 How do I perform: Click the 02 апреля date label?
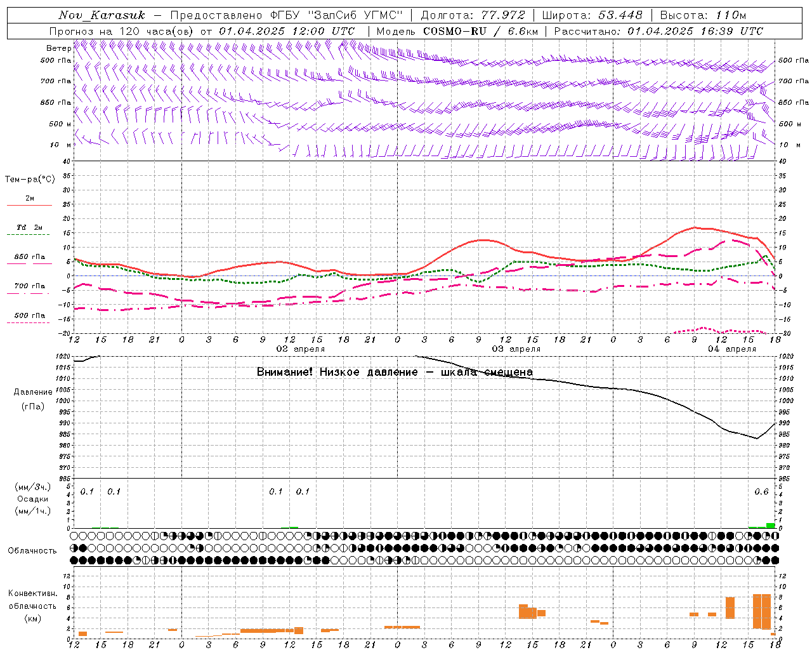[x=301, y=349]
